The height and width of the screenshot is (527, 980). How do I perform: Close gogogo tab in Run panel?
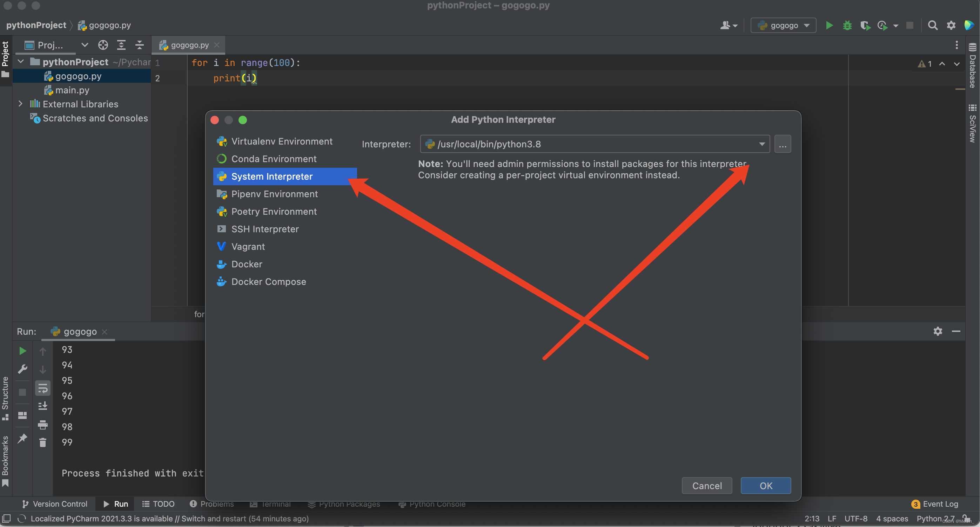(105, 332)
